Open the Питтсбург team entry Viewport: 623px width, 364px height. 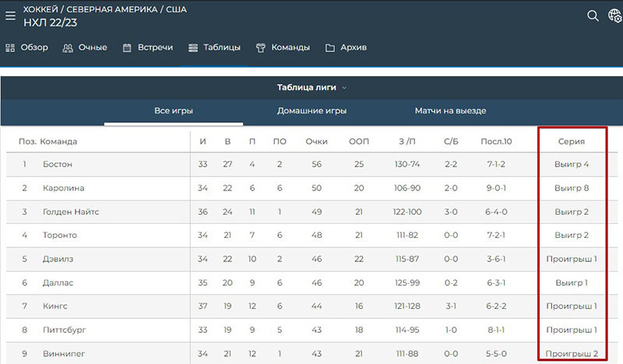63,330
